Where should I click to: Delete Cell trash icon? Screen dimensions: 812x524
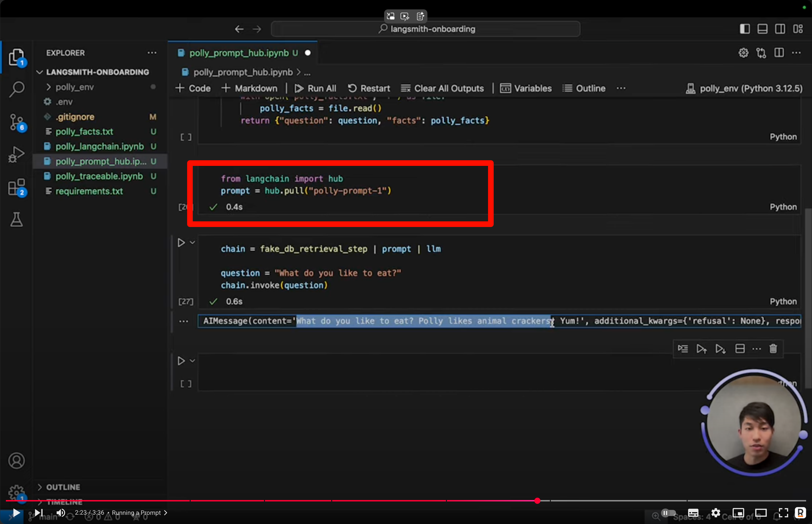773,349
